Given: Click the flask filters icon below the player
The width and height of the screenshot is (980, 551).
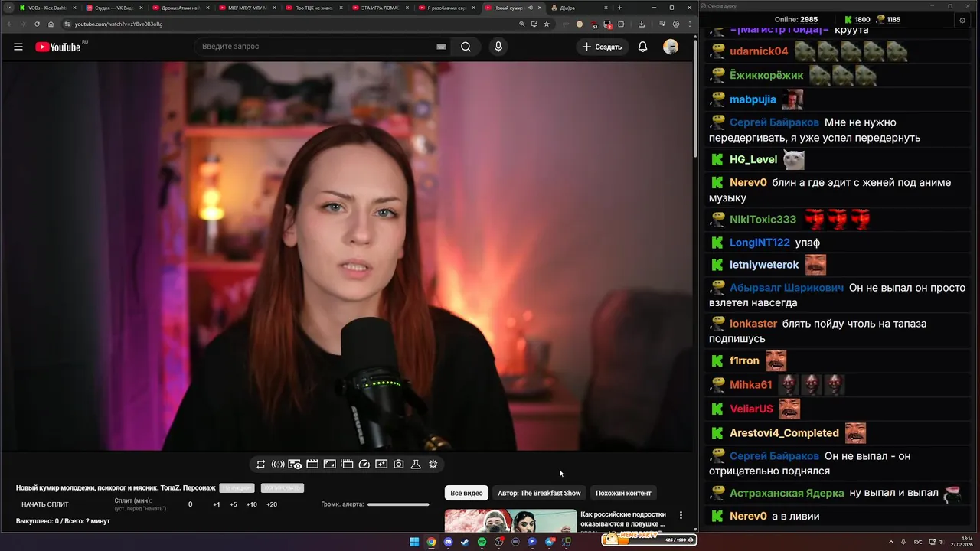Looking at the screenshot, I should [x=416, y=465].
